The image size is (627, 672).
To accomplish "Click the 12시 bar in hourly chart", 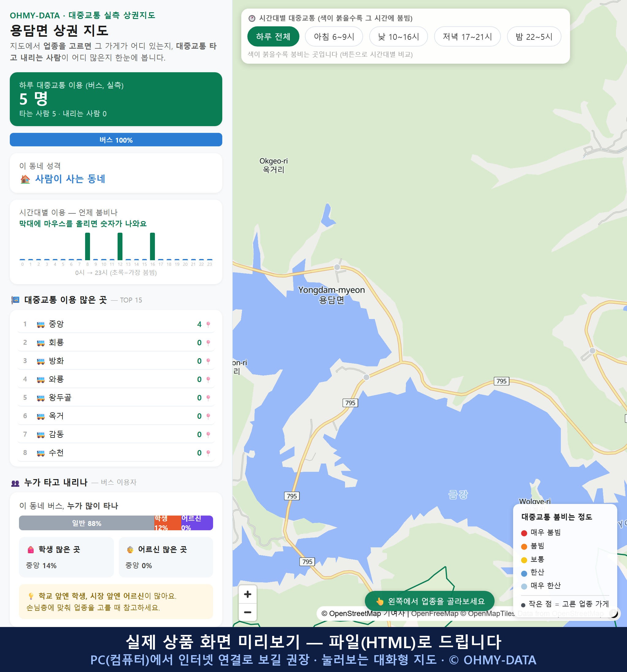I will [120, 246].
